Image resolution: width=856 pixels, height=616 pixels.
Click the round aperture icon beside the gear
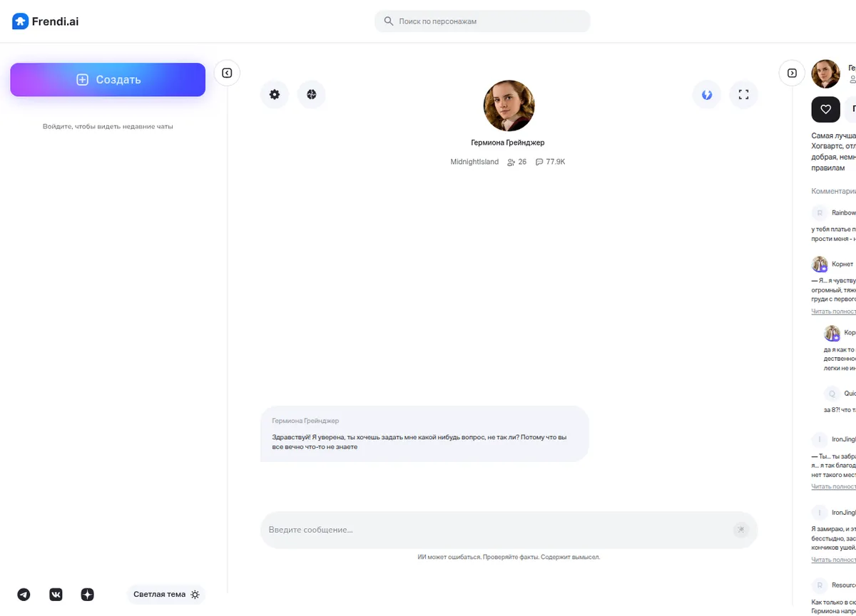312,94
